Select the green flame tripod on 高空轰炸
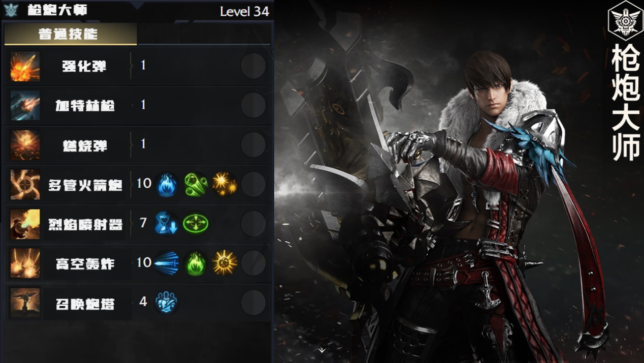Image resolution: width=644 pixels, height=363 pixels. pos(196,263)
